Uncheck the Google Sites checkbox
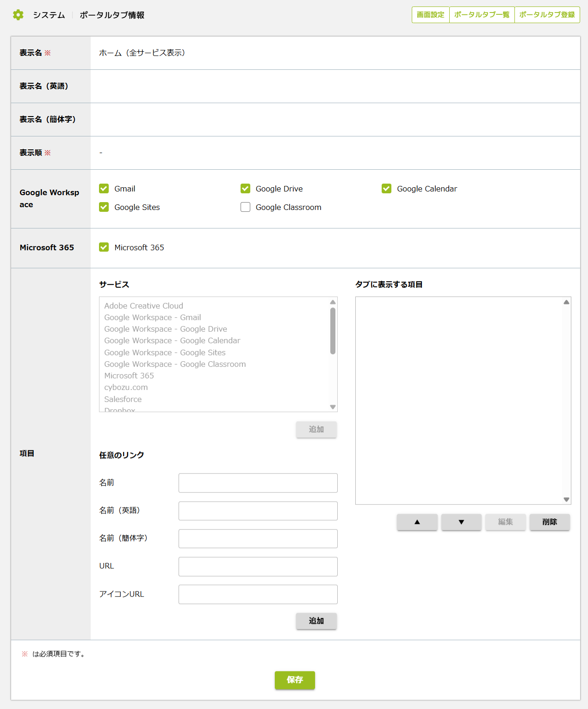This screenshot has height=709, width=588. pyautogui.click(x=104, y=207)
